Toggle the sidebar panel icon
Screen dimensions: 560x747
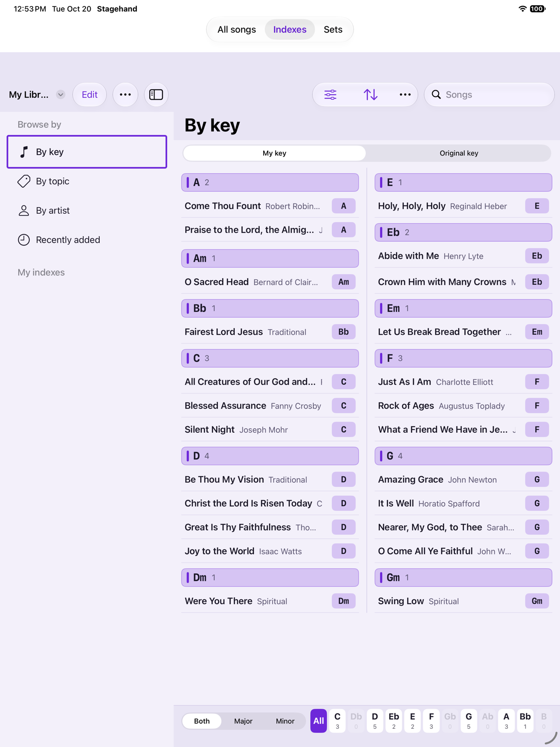tap(156, 95)
